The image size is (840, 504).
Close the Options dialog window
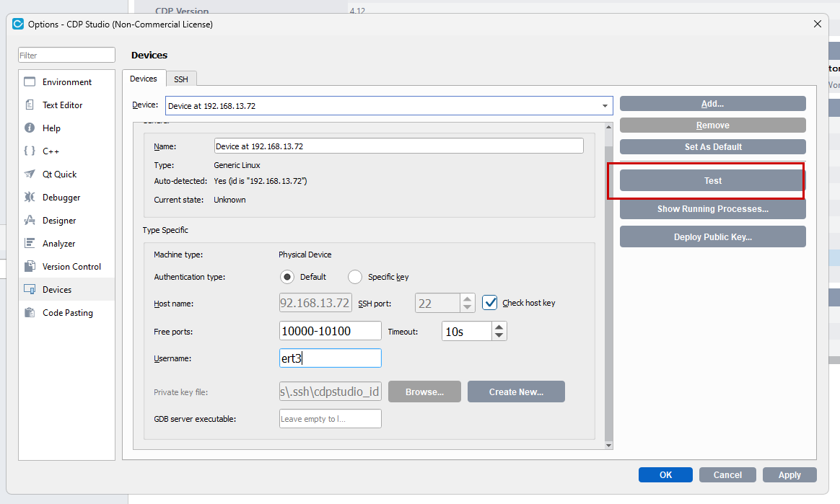coord(818,24)
